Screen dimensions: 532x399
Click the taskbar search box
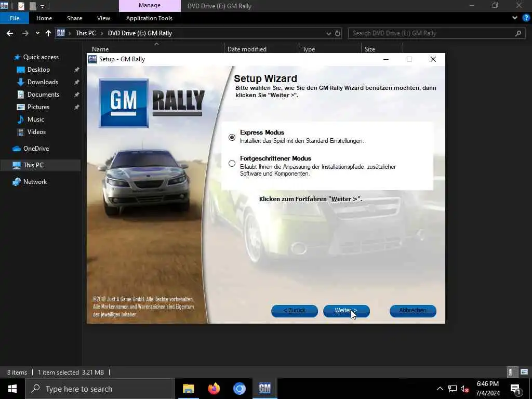coord(100,389)
